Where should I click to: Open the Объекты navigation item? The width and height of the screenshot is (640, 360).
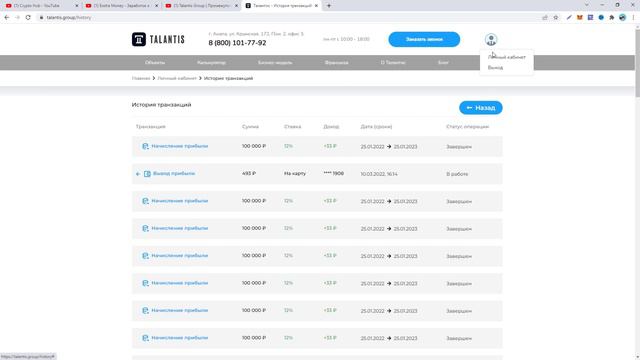tap(155, 62)
